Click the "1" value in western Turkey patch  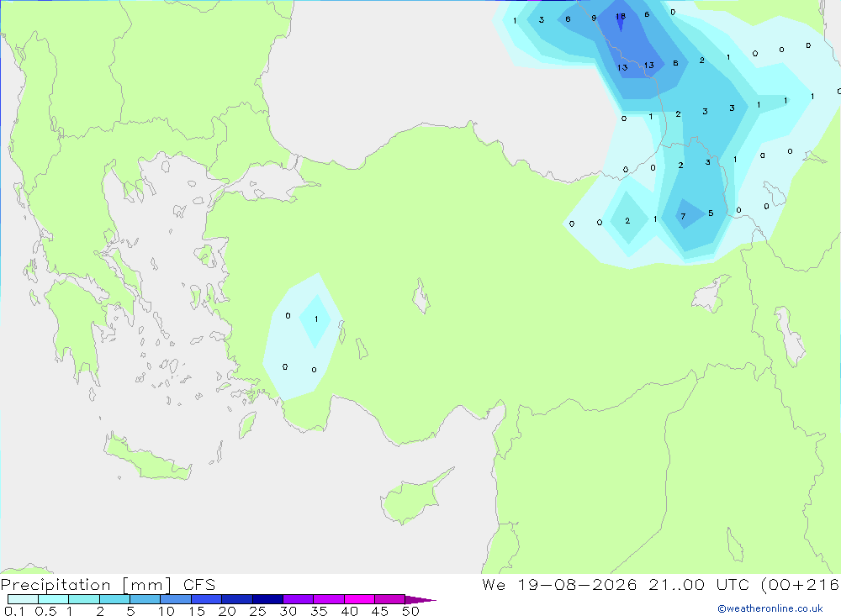click(316, 319)
